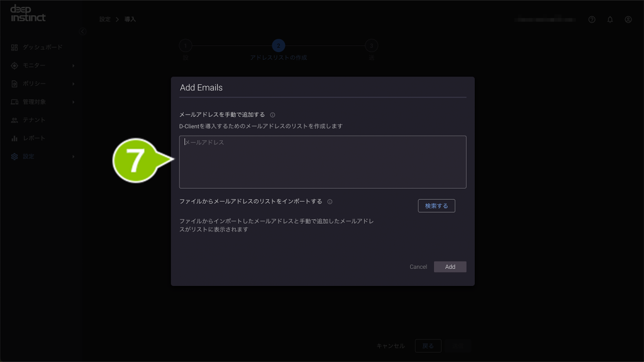
Task: Click the background 戻る button
Action: pyautogui.click(x=428, y=346)
